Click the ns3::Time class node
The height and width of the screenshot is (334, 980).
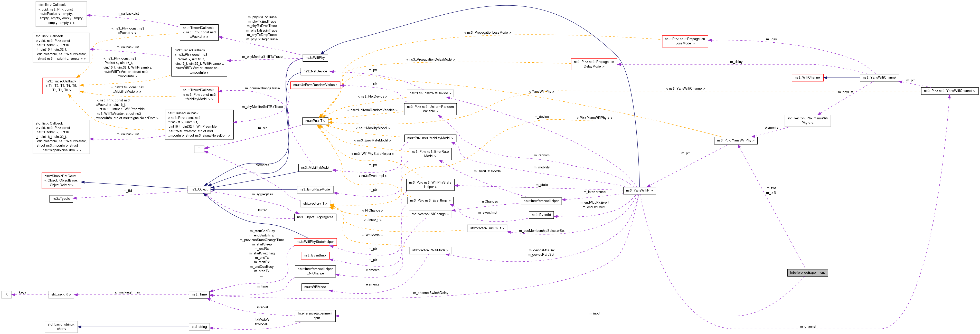tap(199, 294)
